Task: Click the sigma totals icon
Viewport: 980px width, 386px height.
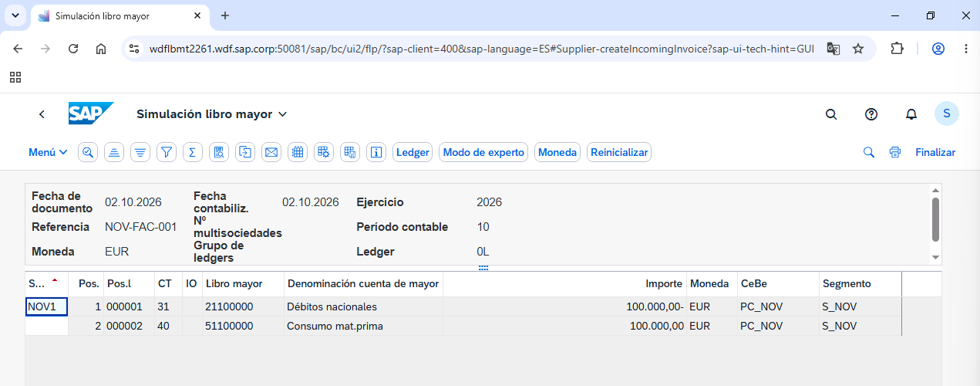Action: pos(192,152)
